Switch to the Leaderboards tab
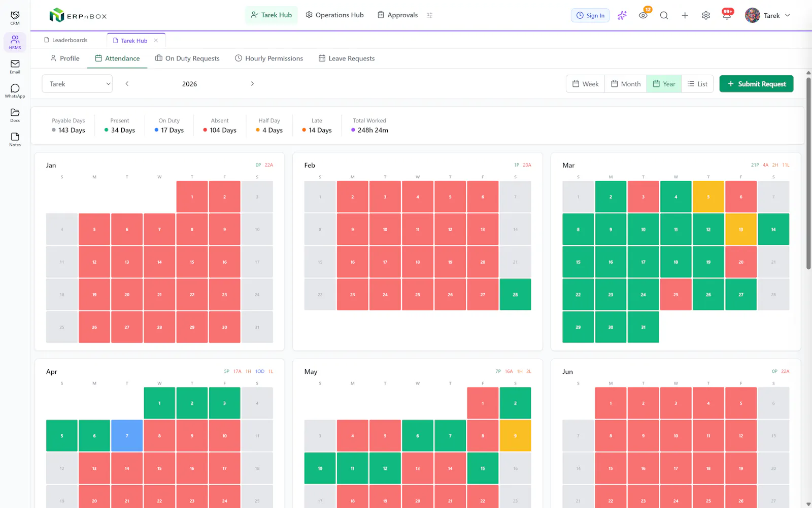The width and height of the screenshot is (812, 508). [66, 40]
